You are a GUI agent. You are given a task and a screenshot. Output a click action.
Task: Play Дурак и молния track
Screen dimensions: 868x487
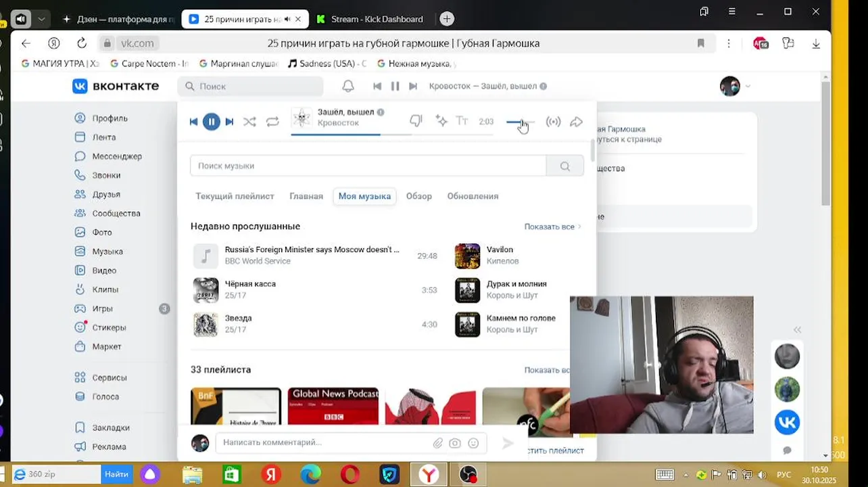click(512, 290)
